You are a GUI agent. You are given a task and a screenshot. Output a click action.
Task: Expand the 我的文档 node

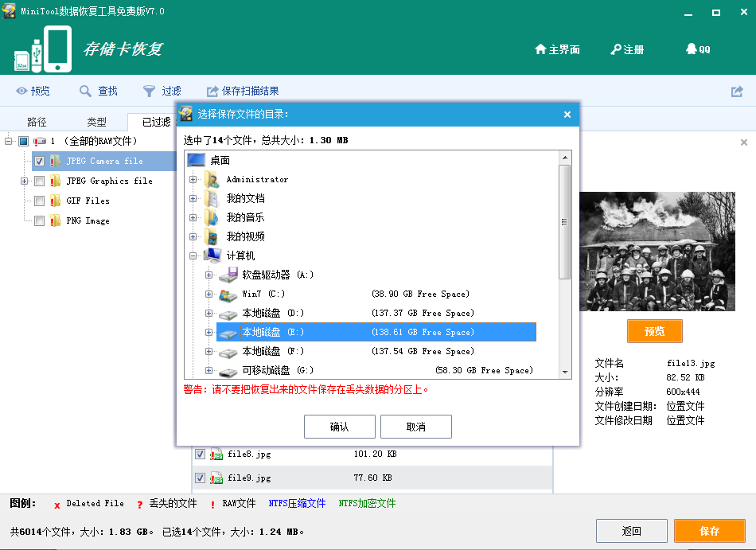click(193, 199)
